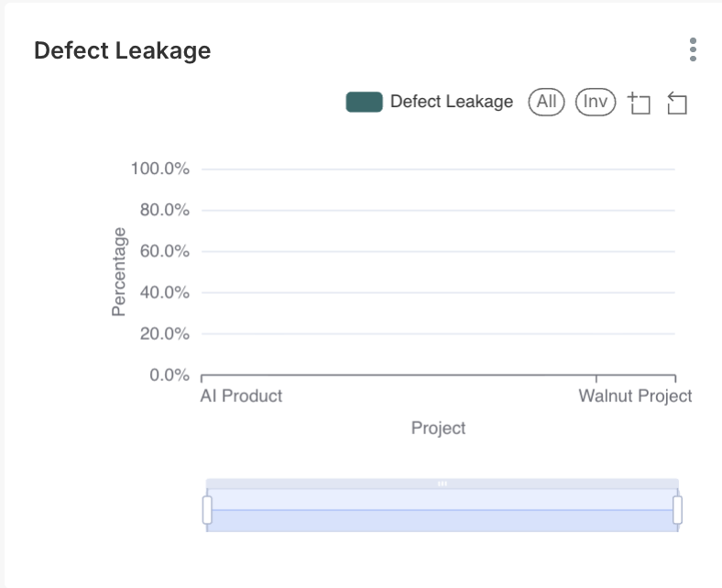The image size is (722, 588).
Task: Click the AI Product x-axis label
Action: (241, 396)
